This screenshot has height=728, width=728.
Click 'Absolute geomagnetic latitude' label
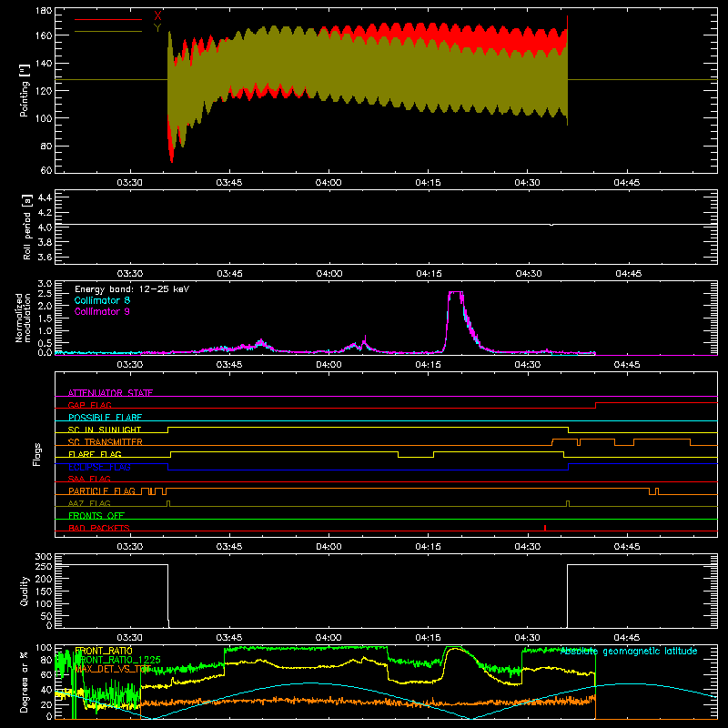(x=629, y=651)
